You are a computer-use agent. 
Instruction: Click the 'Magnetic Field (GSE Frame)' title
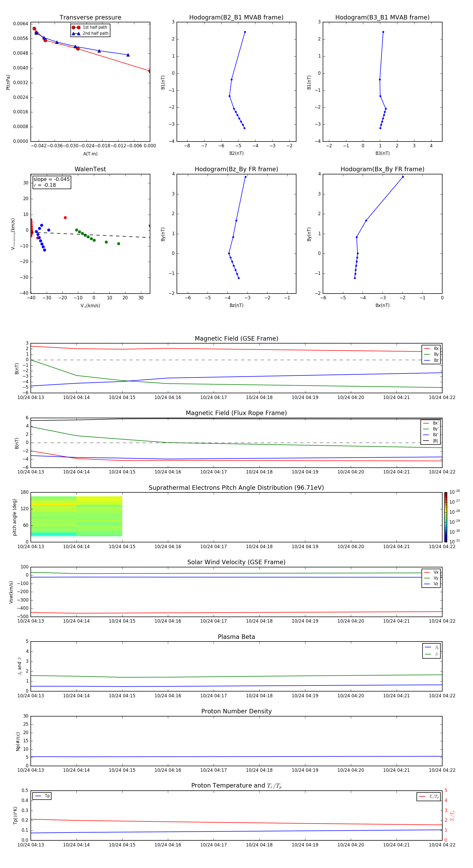point(236,339)
